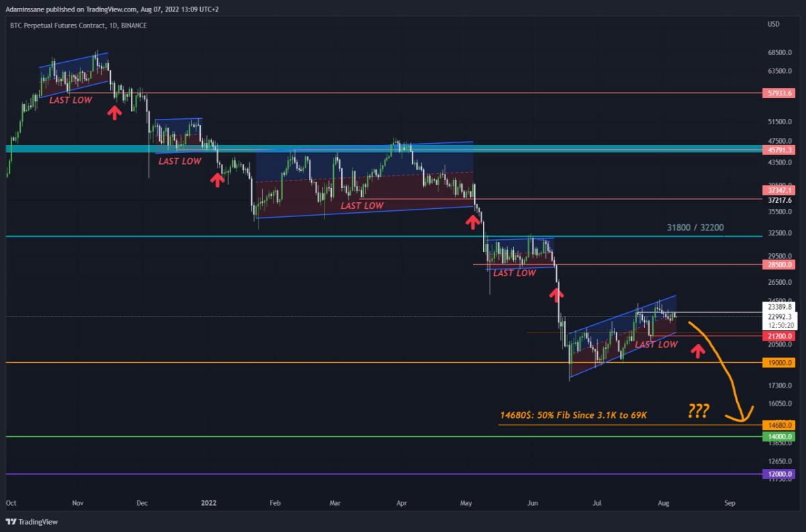Select the 57933.6 red price label
Image resolution: width=806 pixels, height=532 pixels.
779,93
